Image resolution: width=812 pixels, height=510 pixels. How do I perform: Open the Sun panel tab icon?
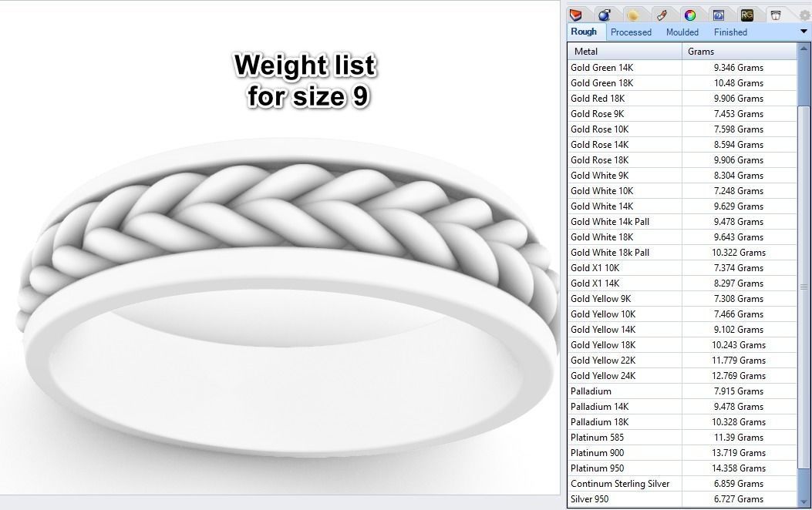click(x=632, y=15)
